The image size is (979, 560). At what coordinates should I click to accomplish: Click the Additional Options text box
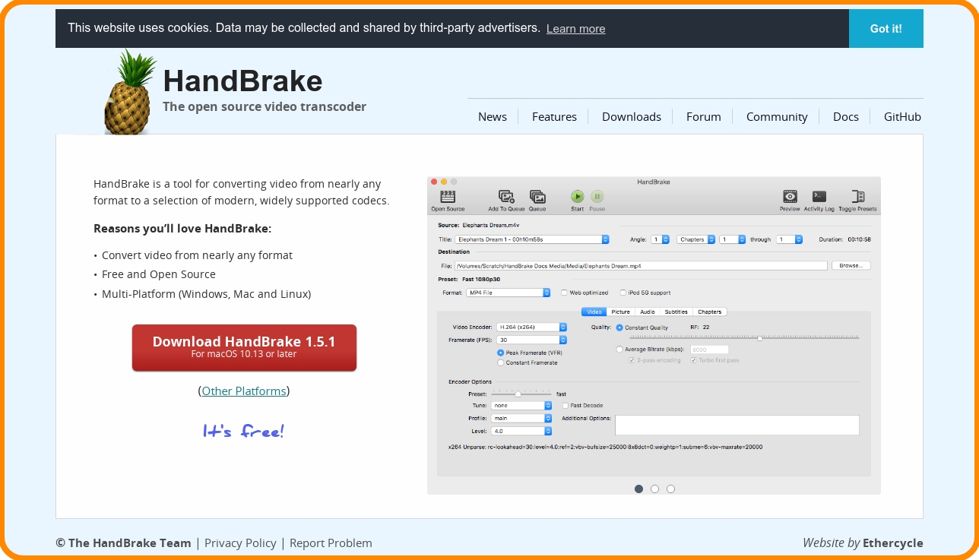pos(737,425)
